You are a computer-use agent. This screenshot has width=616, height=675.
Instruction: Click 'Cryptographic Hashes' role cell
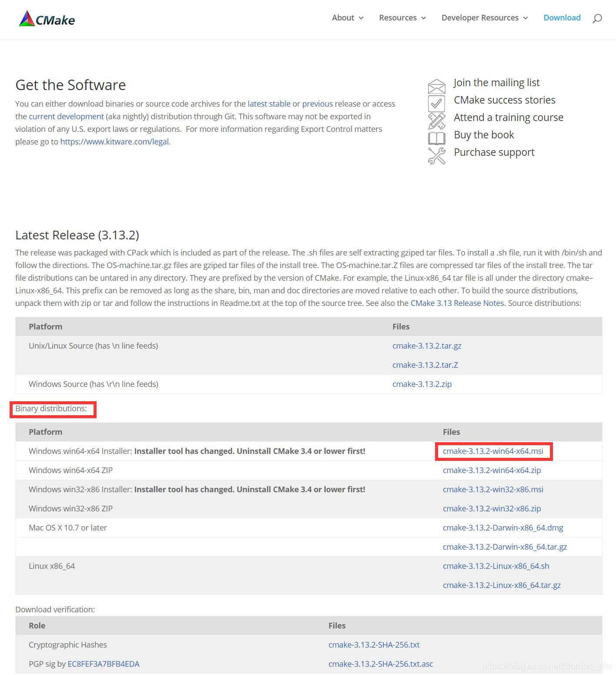(68, 645)
